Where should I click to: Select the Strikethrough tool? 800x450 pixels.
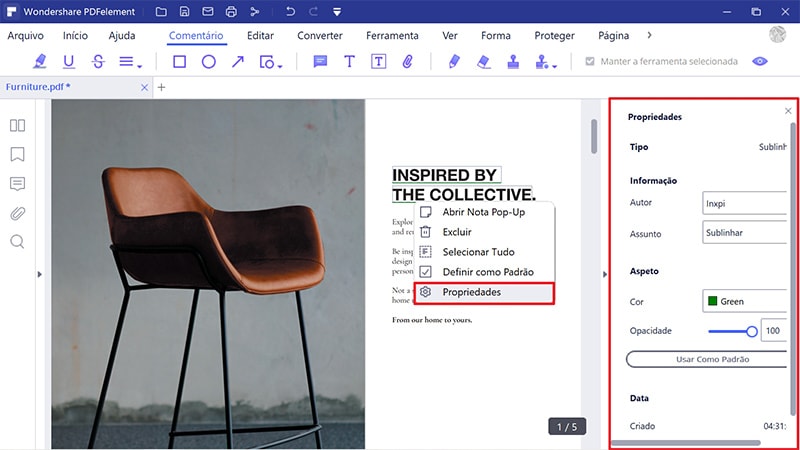[x=98, y=62]
